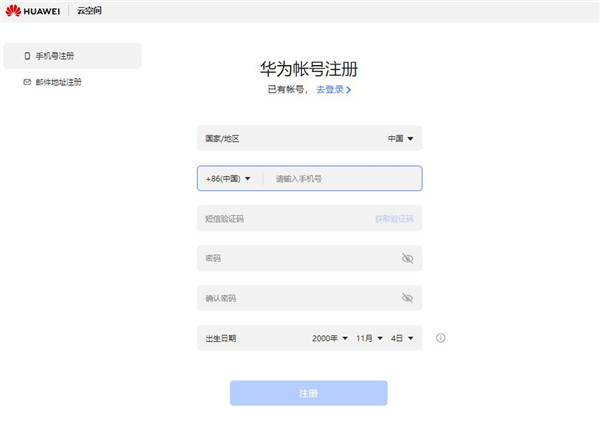Focus the phone number input field

tap(340, 178)
